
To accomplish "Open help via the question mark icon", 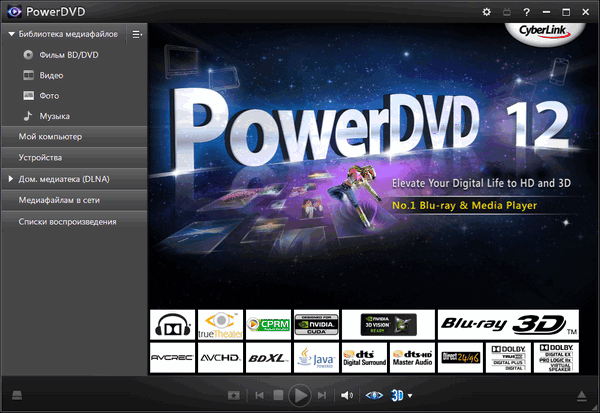I will point(526,11).
